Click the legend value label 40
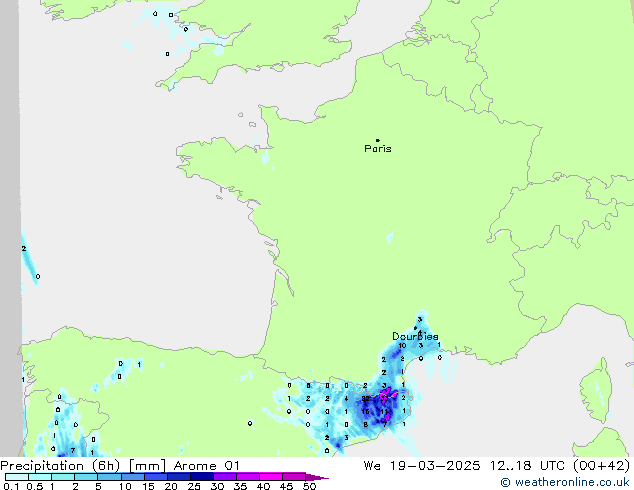Viewport: 634px width, 490px height. [x=263, y=486]
